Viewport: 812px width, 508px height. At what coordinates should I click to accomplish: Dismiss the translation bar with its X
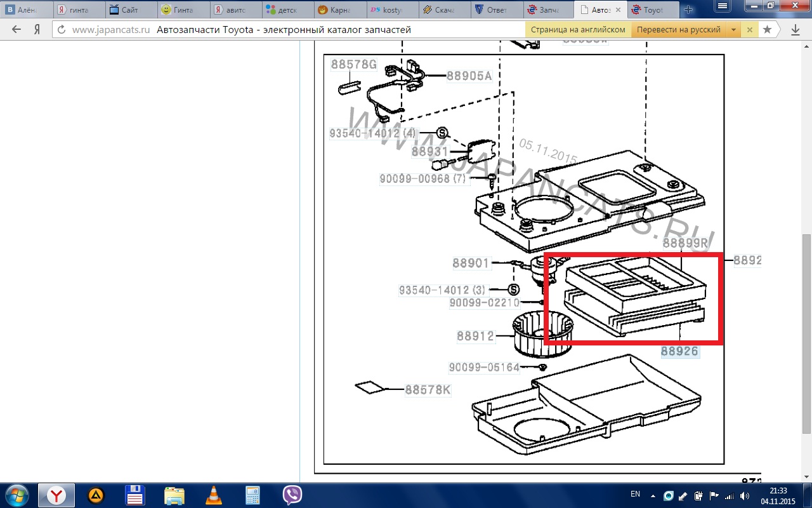[750, 30]
